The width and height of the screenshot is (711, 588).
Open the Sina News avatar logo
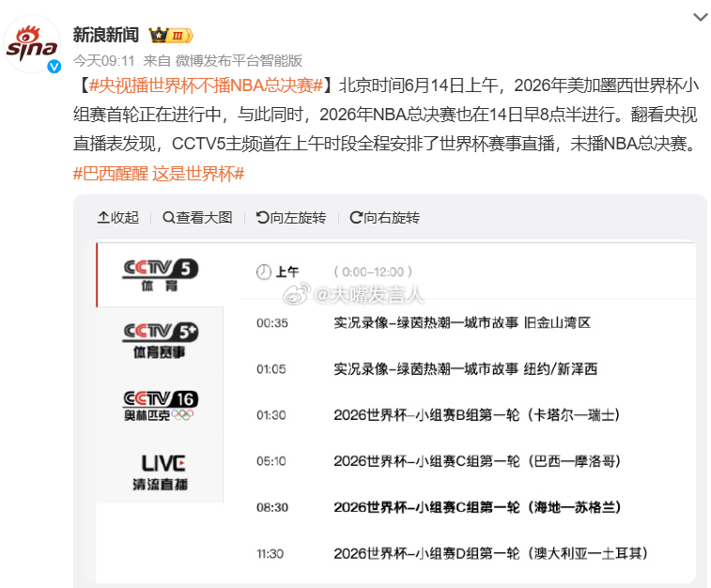click(x=32, y=43)
